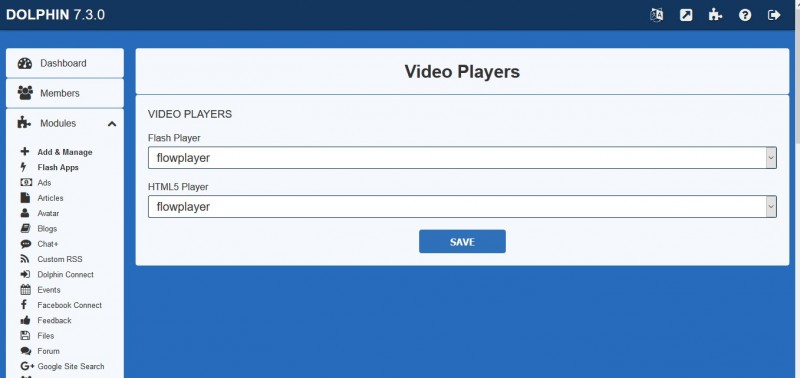The width and height of the screenshot is (800, 378).
Task: Open help question mark icon
Action: point(745,15)
